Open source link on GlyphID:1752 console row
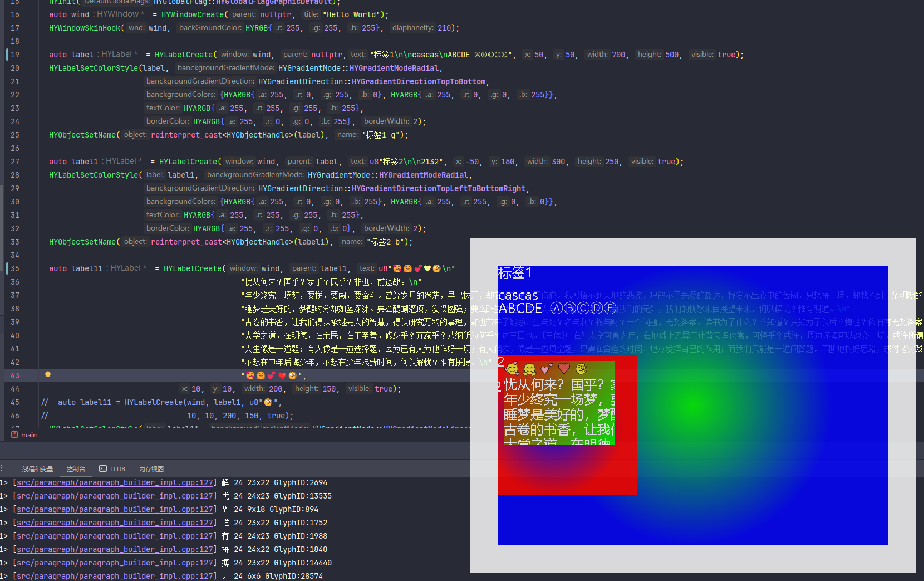The image size is (924, 581). click(x=115, y=523)
